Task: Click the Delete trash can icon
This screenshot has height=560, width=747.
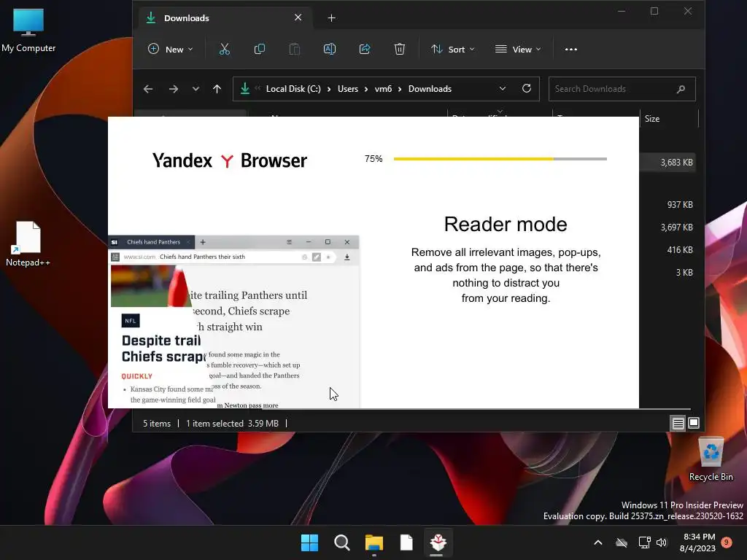Action: [x=400, y=49]
